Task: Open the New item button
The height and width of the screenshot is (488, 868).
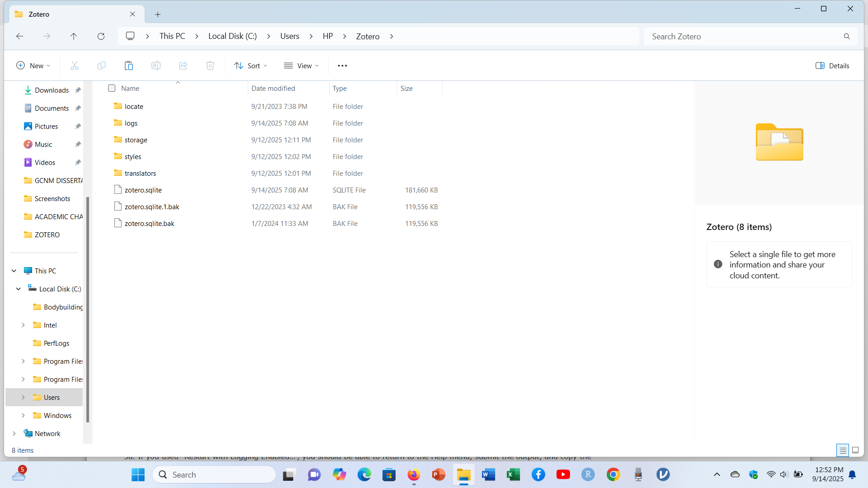Action: pyautogui.click(x=33, y=66)
